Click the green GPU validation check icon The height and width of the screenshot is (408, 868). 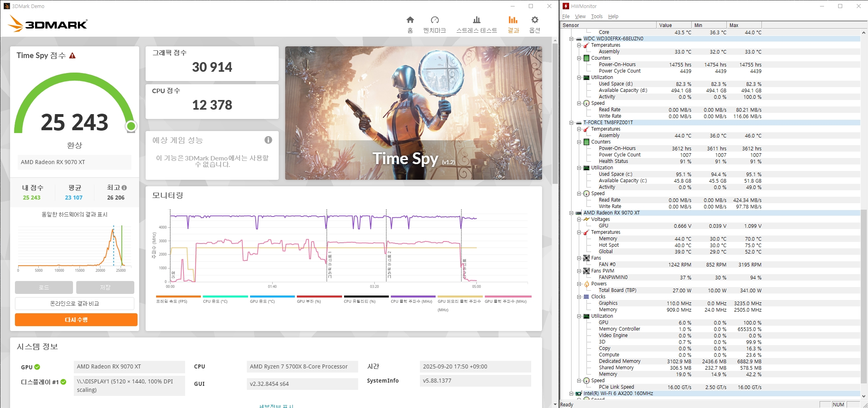click(37, 367)
